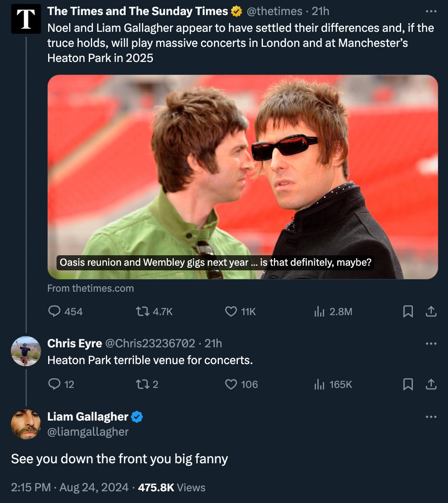The image size is (448, 503).
Task: Share Chris Eyre's comment
Action: 431,384
